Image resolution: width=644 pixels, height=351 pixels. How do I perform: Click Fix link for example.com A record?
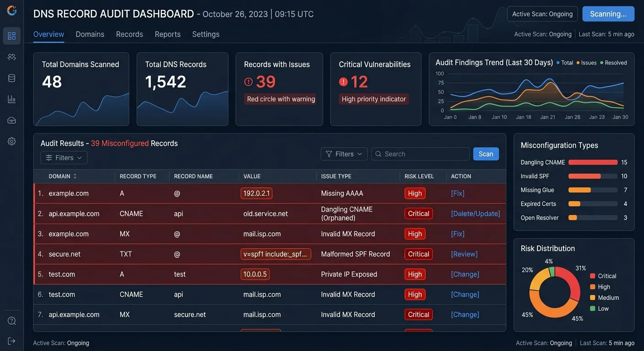458,193
